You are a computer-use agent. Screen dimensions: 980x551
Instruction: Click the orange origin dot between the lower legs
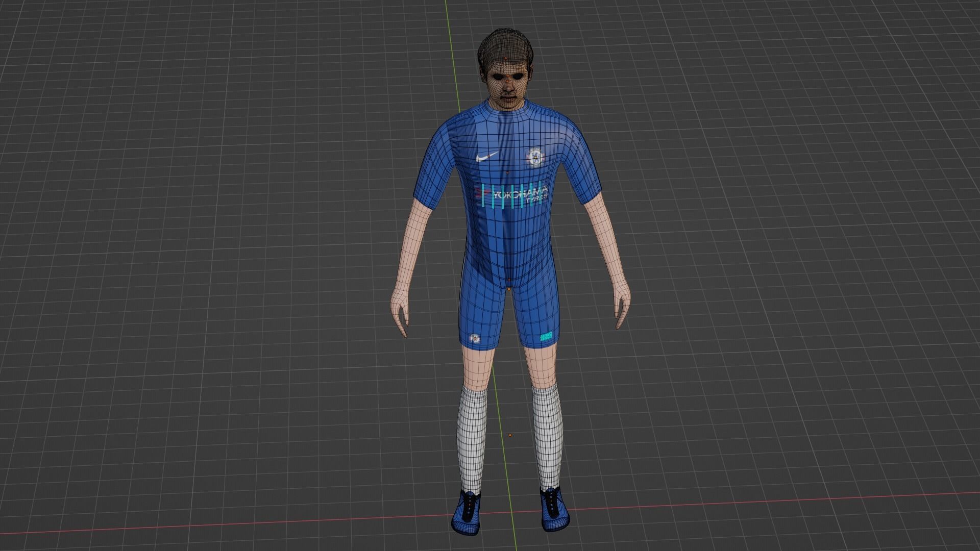coord(510,435)
